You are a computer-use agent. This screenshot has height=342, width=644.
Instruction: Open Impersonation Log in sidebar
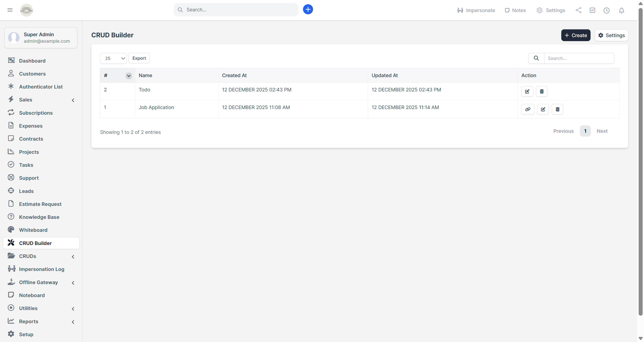coord(41,269)
